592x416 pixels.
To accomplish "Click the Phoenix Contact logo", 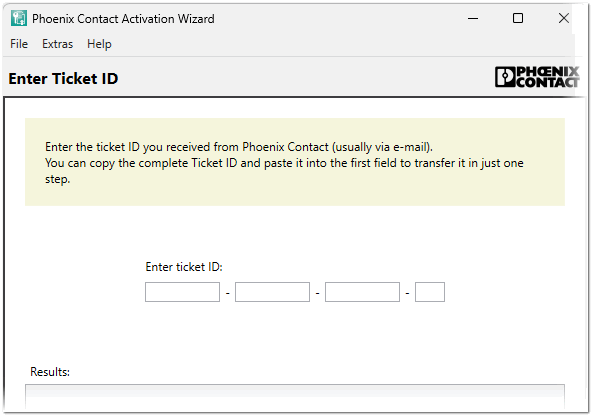I will pyautogui.click(x=537, y=77).
